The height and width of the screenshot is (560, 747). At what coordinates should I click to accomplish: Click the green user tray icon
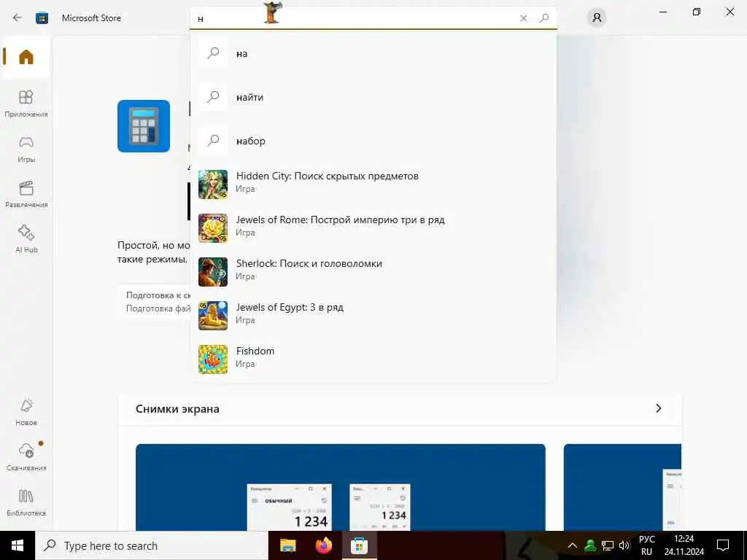tap(590, 545)
